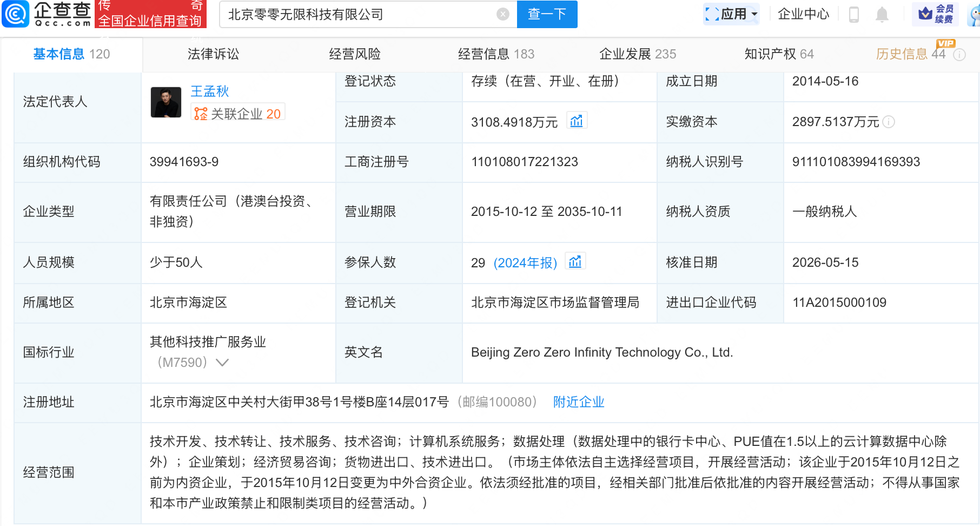Open the 经营信息 183 tab

point(496,54)
